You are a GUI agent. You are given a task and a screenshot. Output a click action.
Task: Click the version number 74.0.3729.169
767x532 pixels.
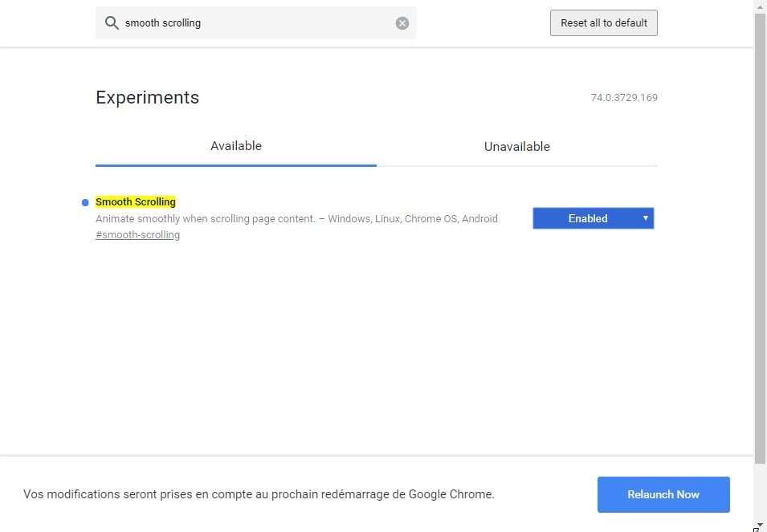coord(624,98)
